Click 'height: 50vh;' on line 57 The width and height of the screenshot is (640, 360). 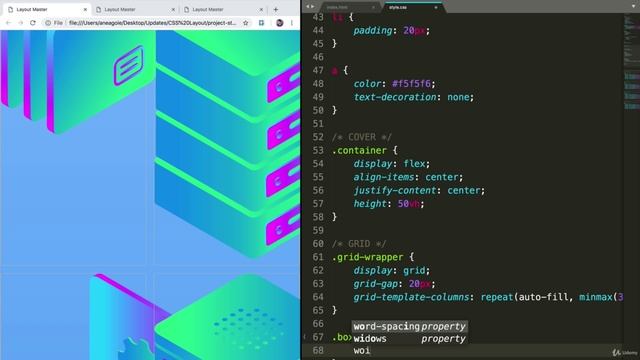coord(389,204)
